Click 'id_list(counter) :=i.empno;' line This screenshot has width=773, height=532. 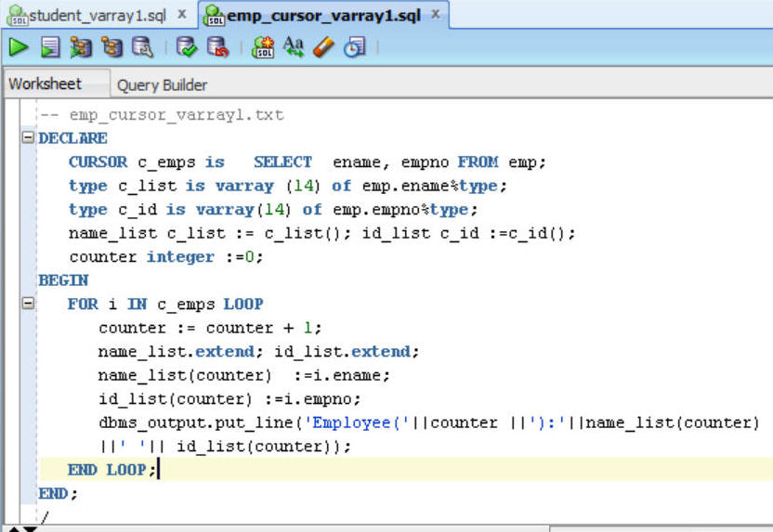[229, 399]
